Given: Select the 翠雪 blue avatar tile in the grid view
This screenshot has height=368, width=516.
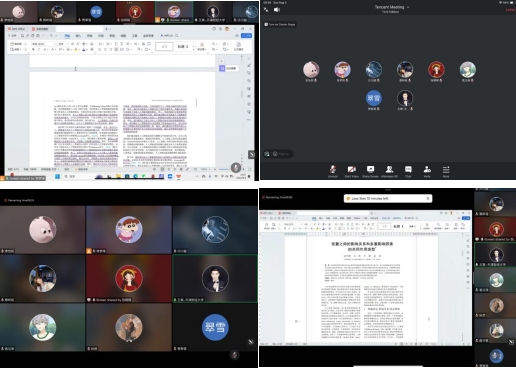Looking at the screenshot, I should (x=215, y=327).
